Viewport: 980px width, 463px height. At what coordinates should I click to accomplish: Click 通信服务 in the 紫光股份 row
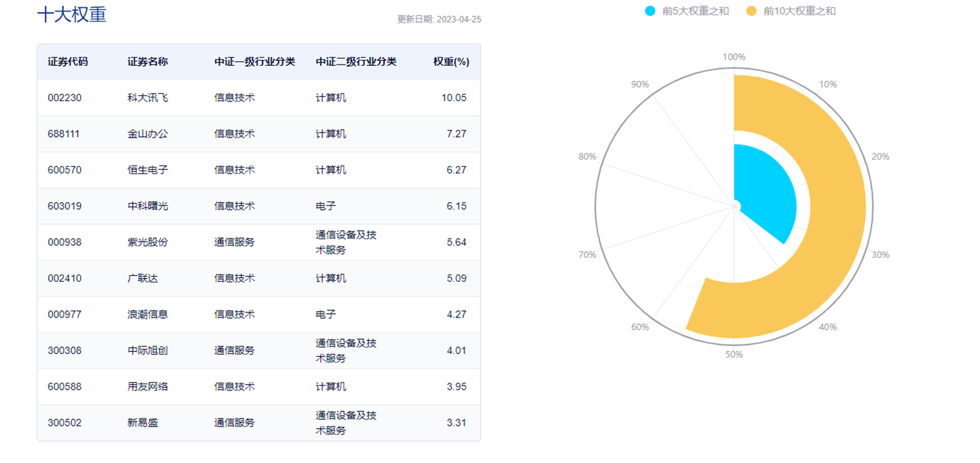tap(235, 242)
